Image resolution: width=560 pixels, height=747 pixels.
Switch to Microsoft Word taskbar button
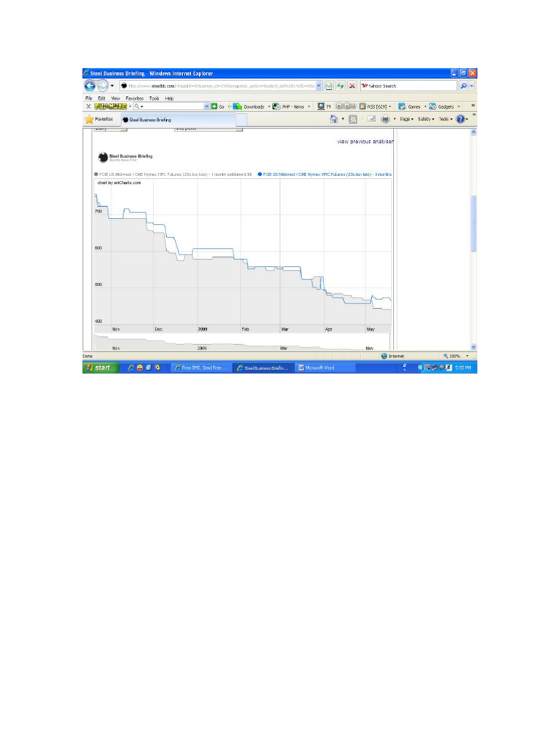325,368
